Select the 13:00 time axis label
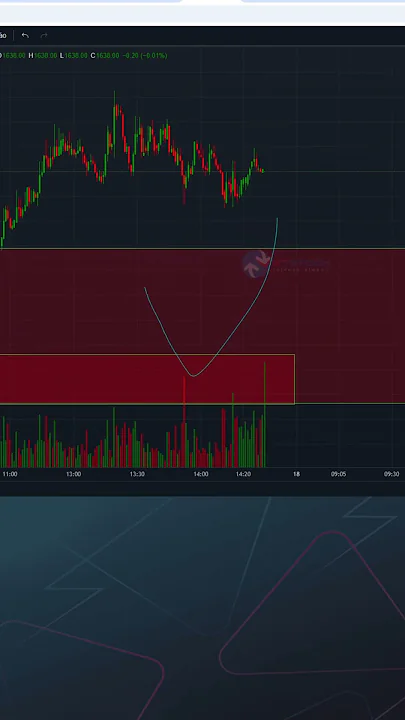Viewport: 405px width, 720px height. pyautogui.click(x=73, y=474)
